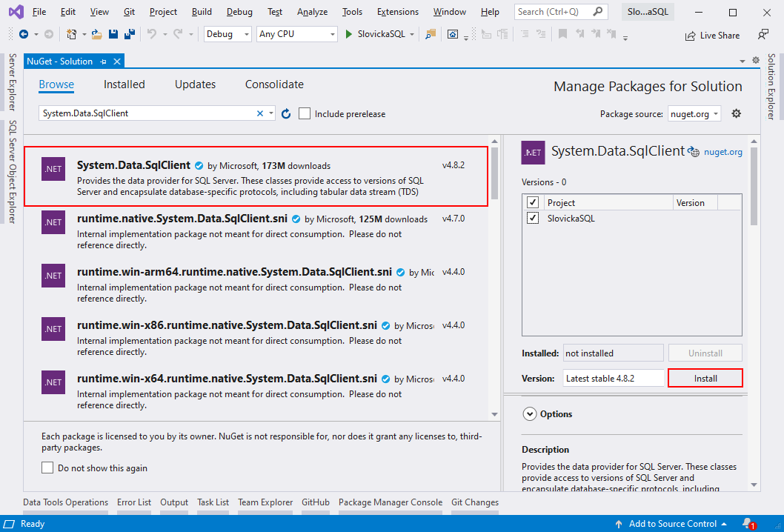
Task: Click the Redo arrow icon
Action: 178,34
